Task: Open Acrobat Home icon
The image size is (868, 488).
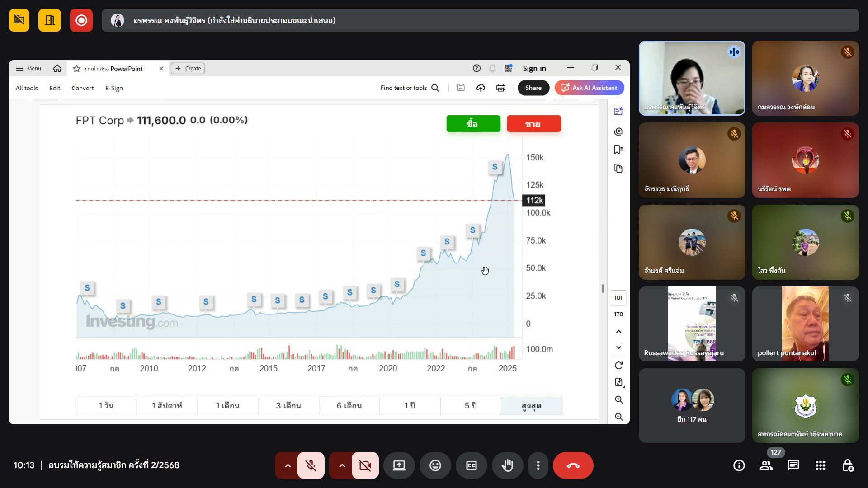Action: point(57,68)
